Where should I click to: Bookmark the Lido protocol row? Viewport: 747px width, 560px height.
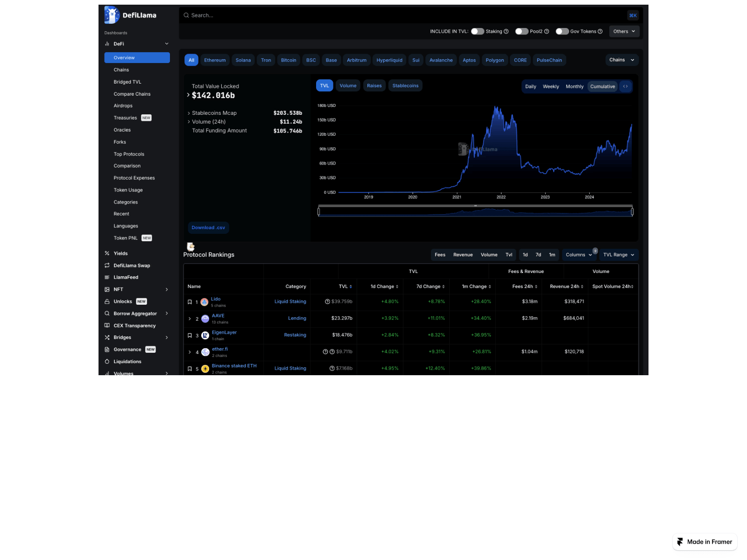point(190,302)
